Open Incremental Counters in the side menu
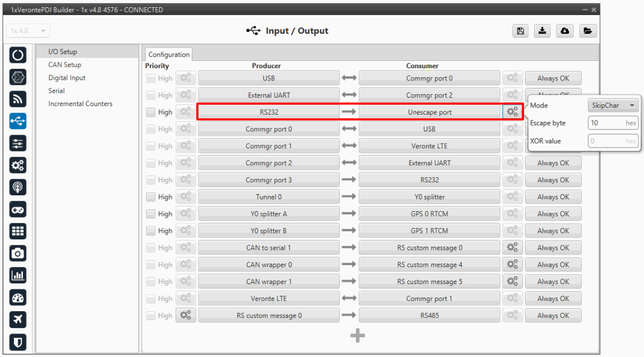Image resolution: width=644 pixels, height=357 pixels. pos(80,104)
